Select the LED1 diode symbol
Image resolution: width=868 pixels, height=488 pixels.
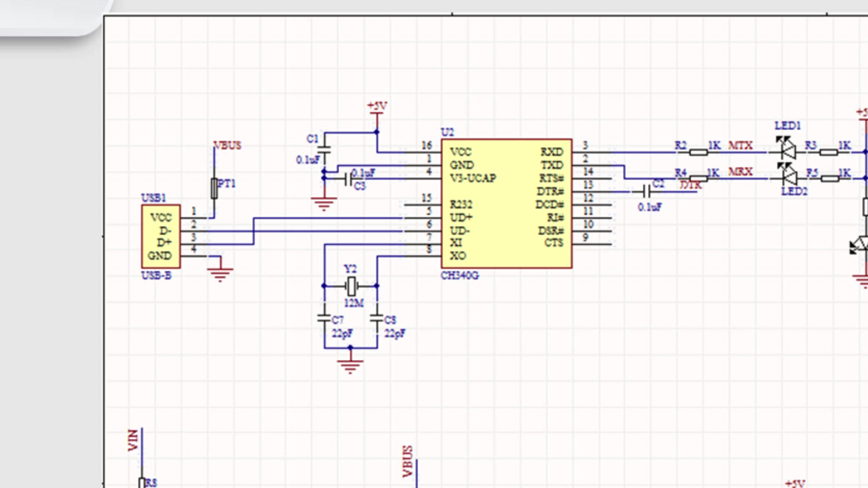pyautogui.click(x=788, y=148)
